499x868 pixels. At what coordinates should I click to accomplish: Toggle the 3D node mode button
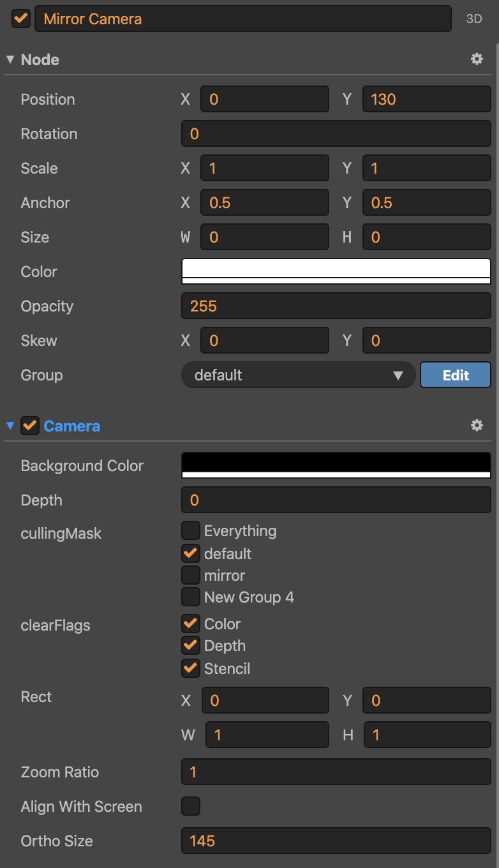pyautogui.click(x=474, y=19)
